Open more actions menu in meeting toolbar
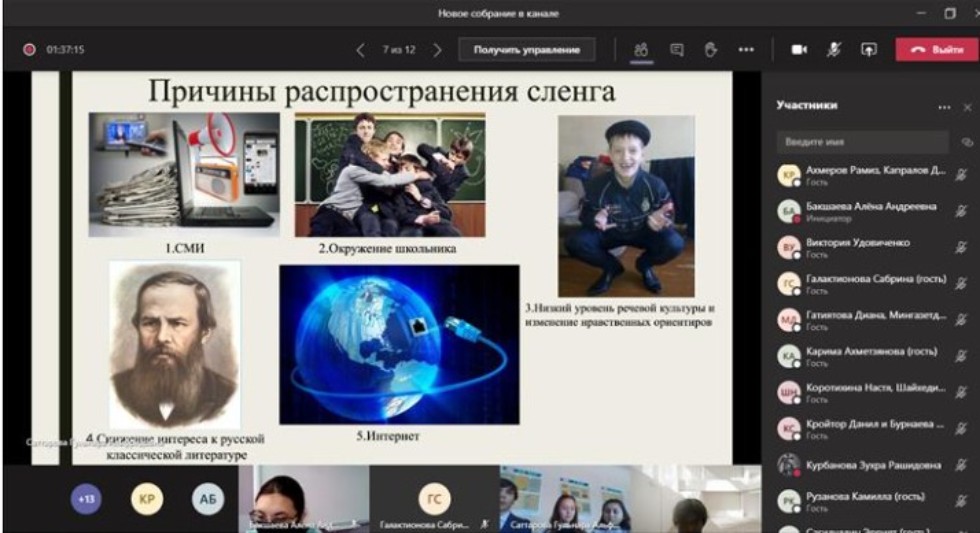This screenshot has width=980, height=533. [746, 49]
